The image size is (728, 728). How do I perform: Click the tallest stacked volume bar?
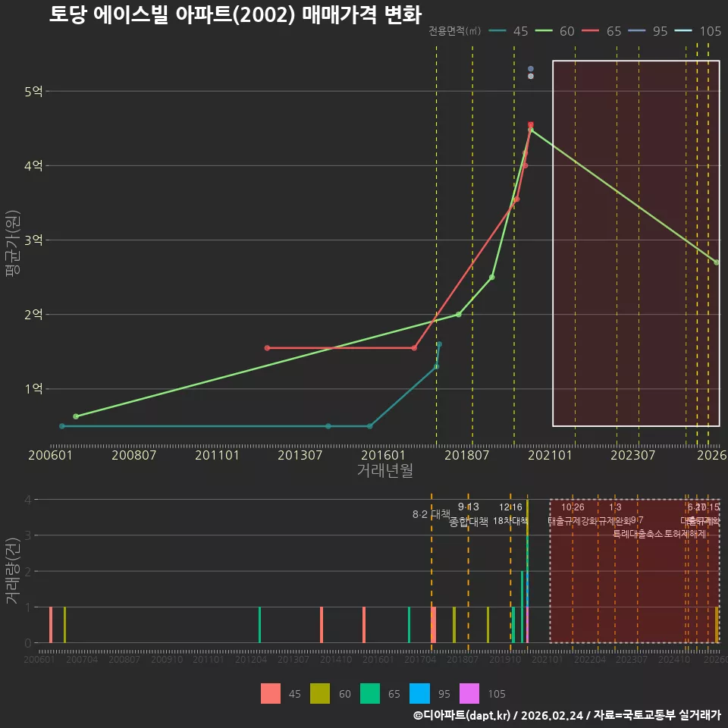528,571
